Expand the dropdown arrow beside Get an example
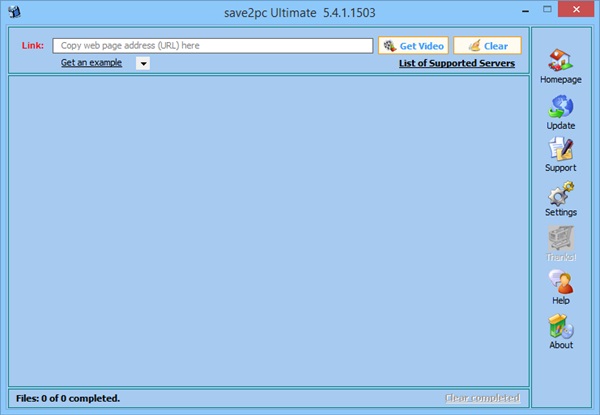Image resolution: width=600 pixels, height=415 pixels. 143,63
